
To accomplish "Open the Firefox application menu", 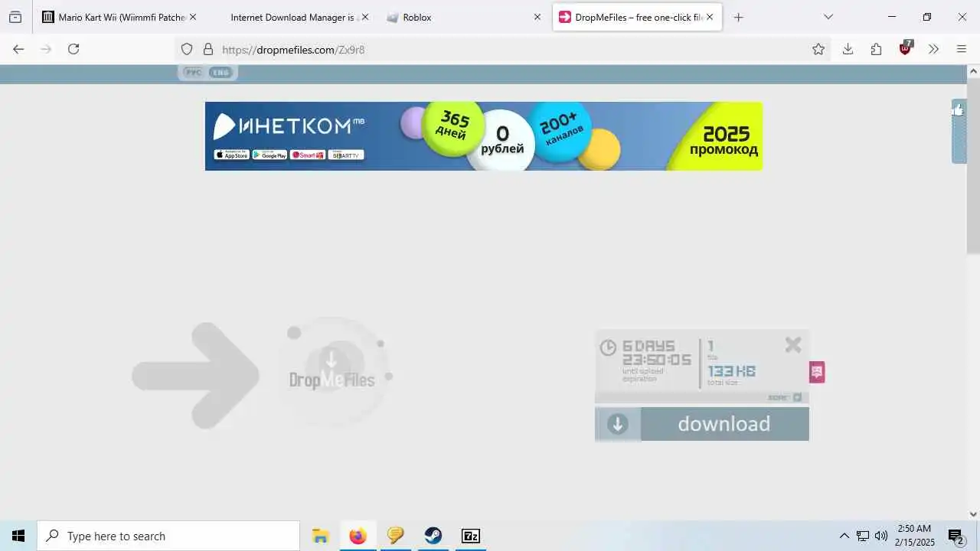I will (x=962, y=49).
